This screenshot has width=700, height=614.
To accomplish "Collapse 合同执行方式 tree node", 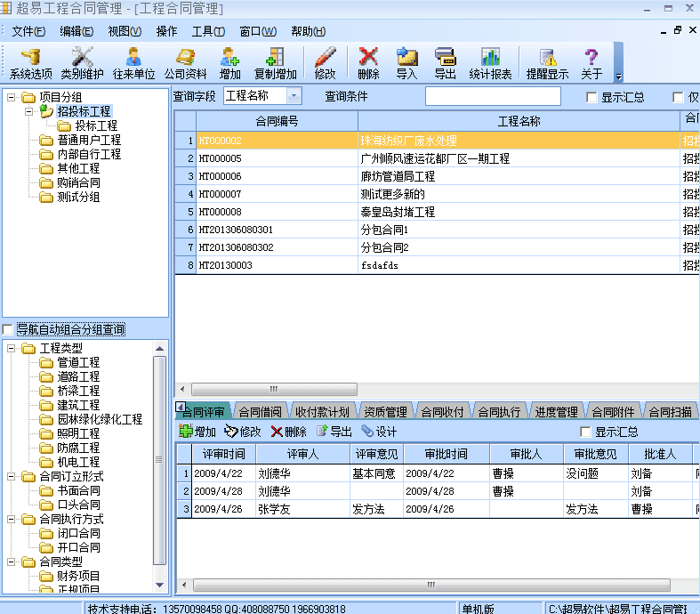I will point(12,519).
